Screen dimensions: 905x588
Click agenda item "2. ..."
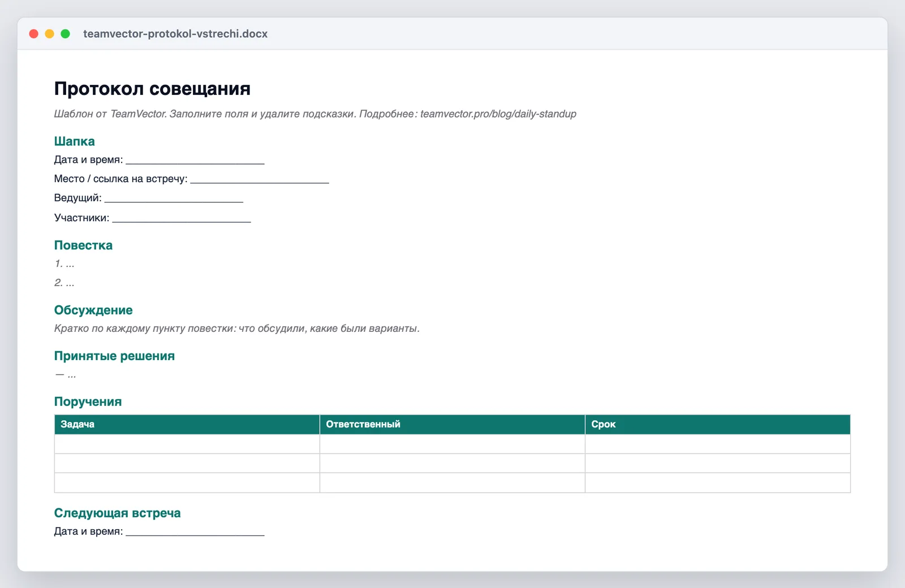coord(64,283)
